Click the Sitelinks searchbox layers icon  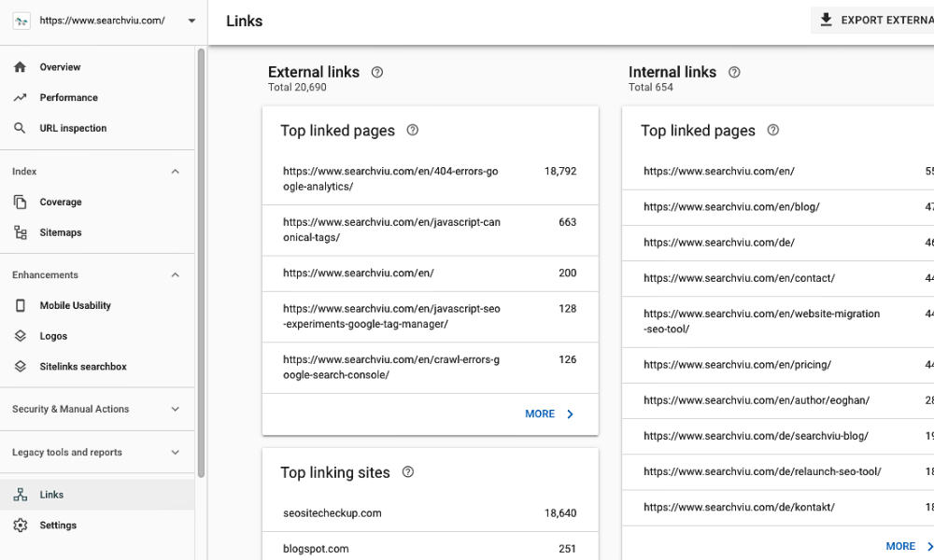coord(21,366)
